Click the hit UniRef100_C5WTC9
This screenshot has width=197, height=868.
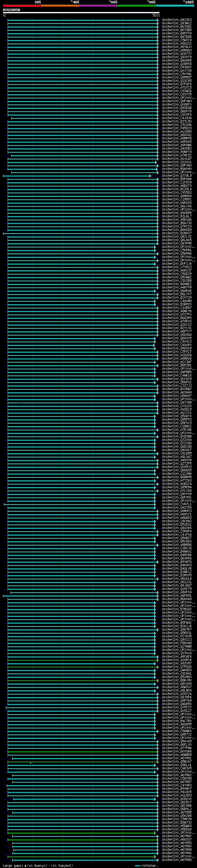coord(177,40)
